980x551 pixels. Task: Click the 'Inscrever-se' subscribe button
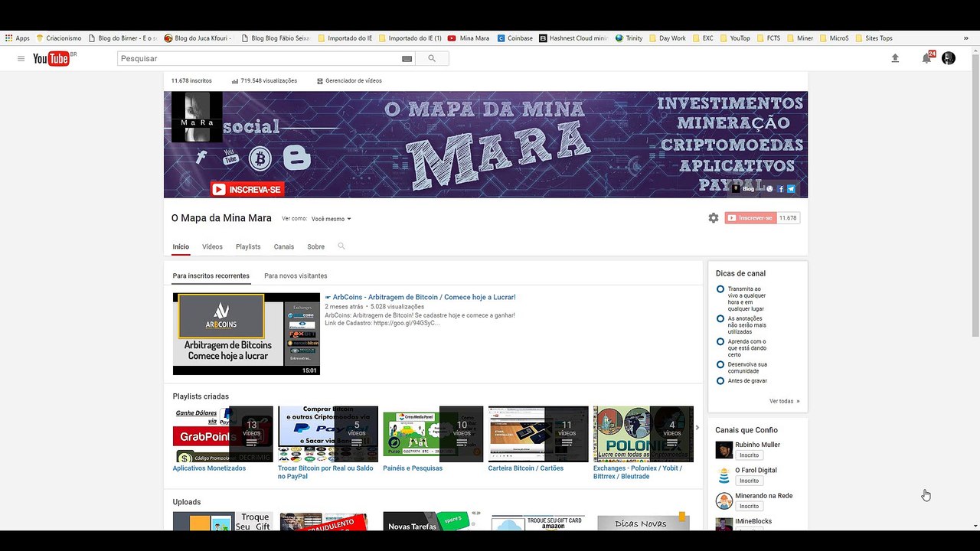750,218
